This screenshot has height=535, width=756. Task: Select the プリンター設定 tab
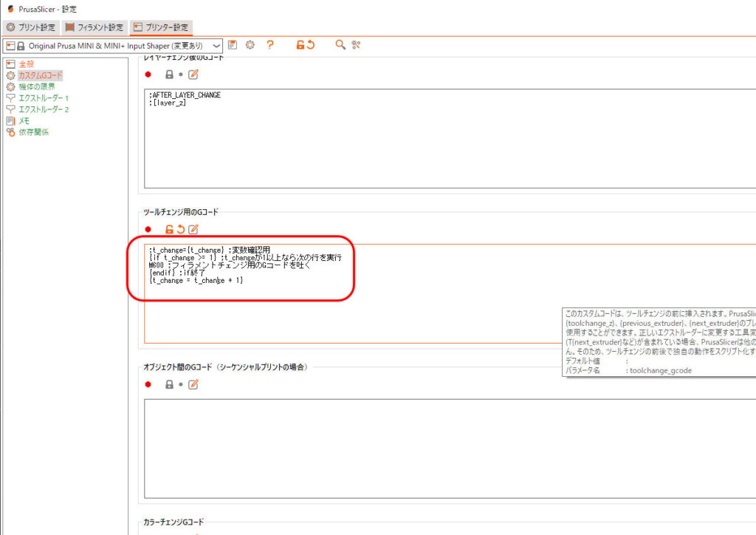pyautogui.click(x=161, y=27)
